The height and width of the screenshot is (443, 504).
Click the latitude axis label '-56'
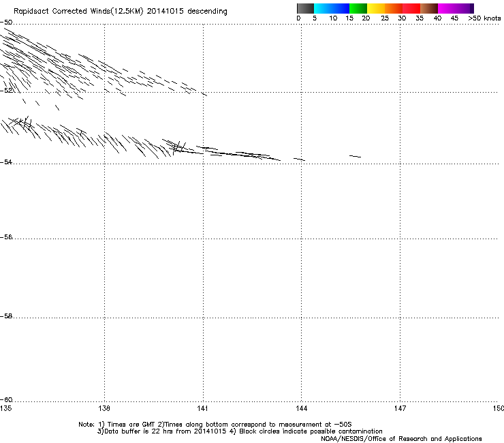coord(6,237)
